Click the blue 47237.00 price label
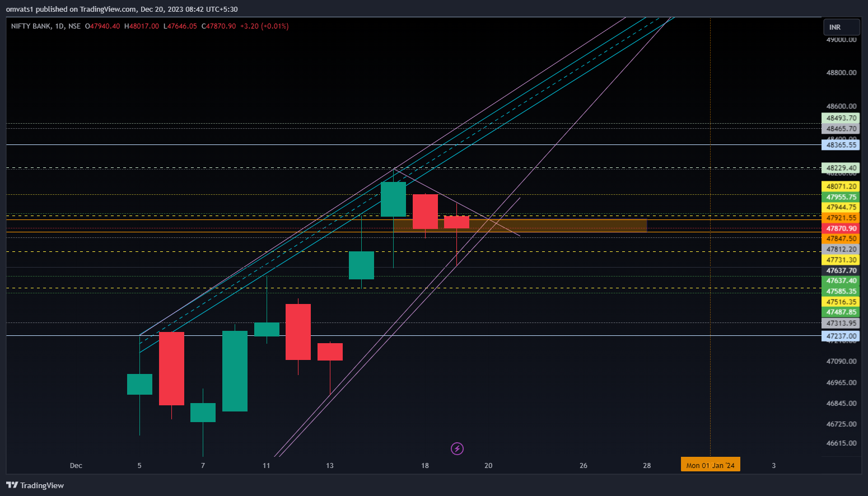The image size is (868, 496). tap(841, 336)
